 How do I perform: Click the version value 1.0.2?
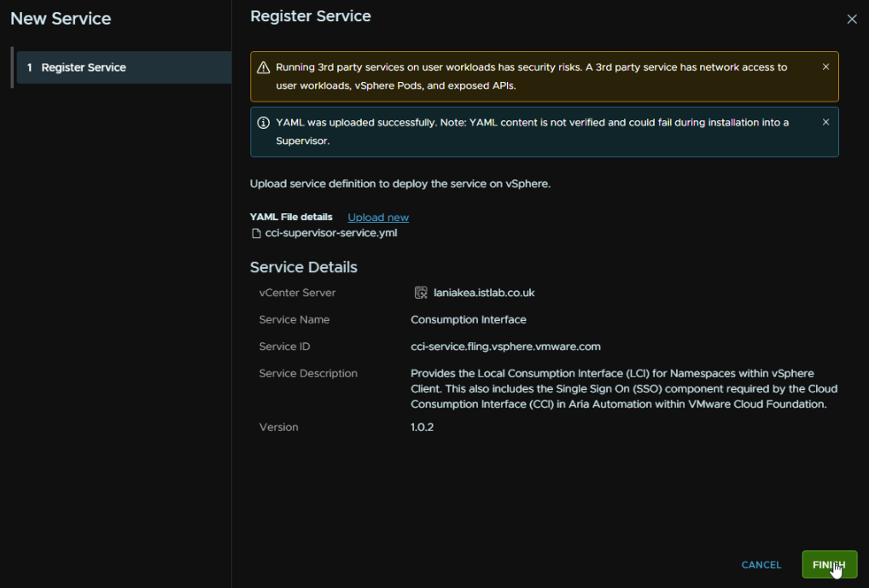click(422, 428)
